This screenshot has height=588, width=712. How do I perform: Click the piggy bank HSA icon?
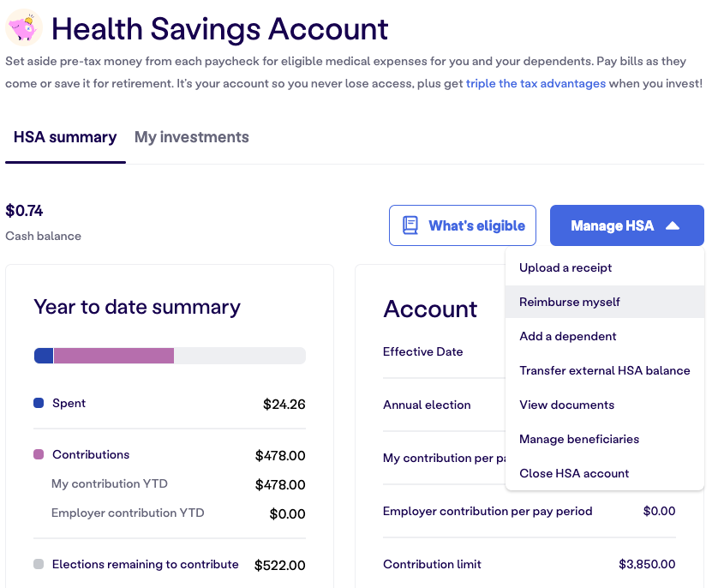pos(24,27)
